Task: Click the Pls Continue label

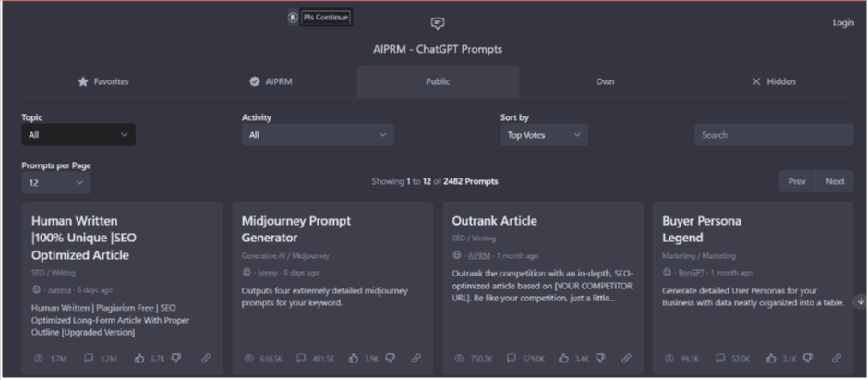Action: pos(326,18)
